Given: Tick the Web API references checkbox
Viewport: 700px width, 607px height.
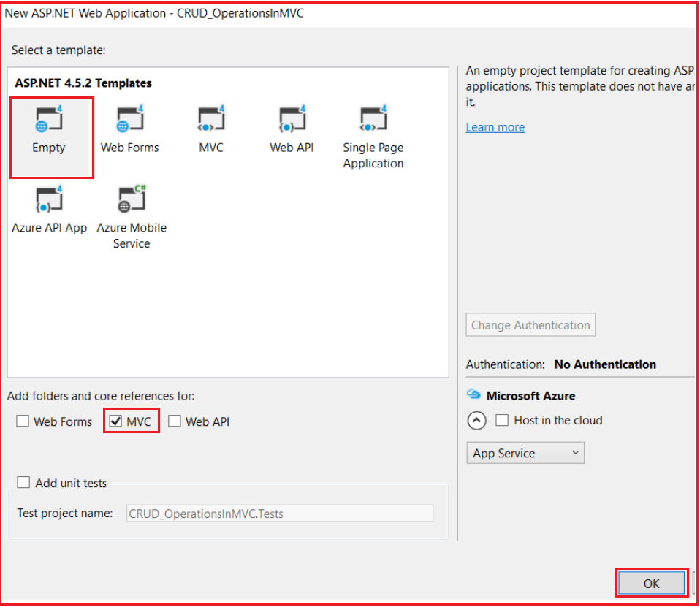Looking at the screenshot, I should 175,421.
